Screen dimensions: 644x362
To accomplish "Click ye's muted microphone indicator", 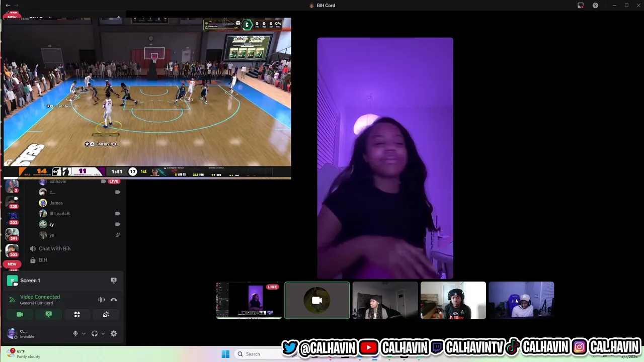I will pos(118,235).
